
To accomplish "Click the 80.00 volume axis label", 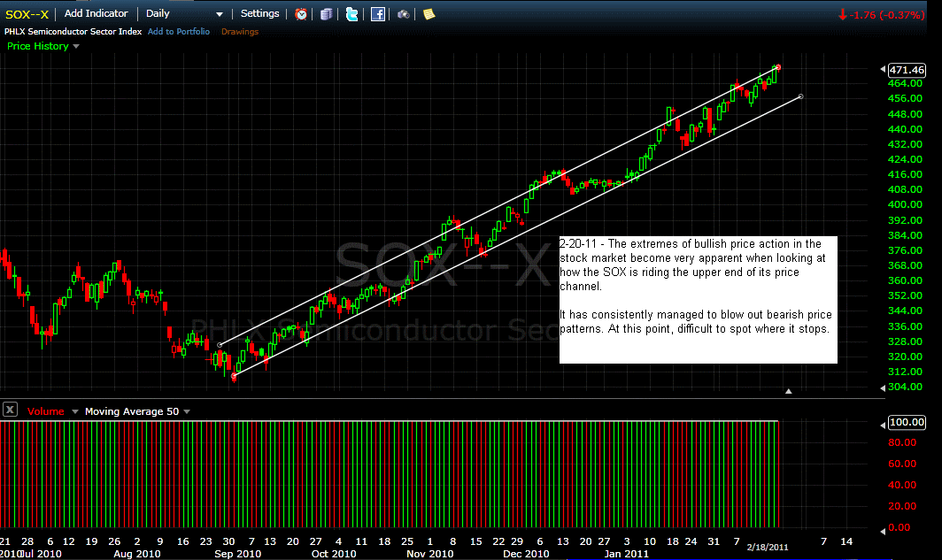I will tap(902, 443).
